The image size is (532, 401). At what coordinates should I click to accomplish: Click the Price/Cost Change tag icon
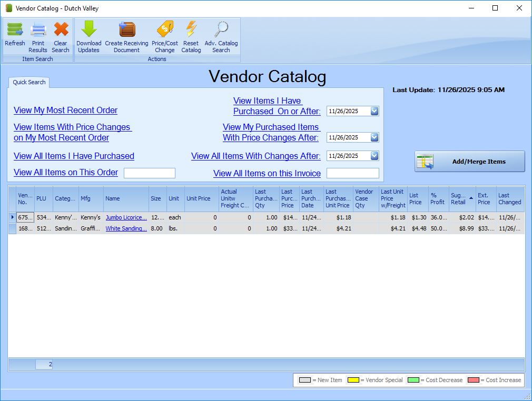[164, 30]
